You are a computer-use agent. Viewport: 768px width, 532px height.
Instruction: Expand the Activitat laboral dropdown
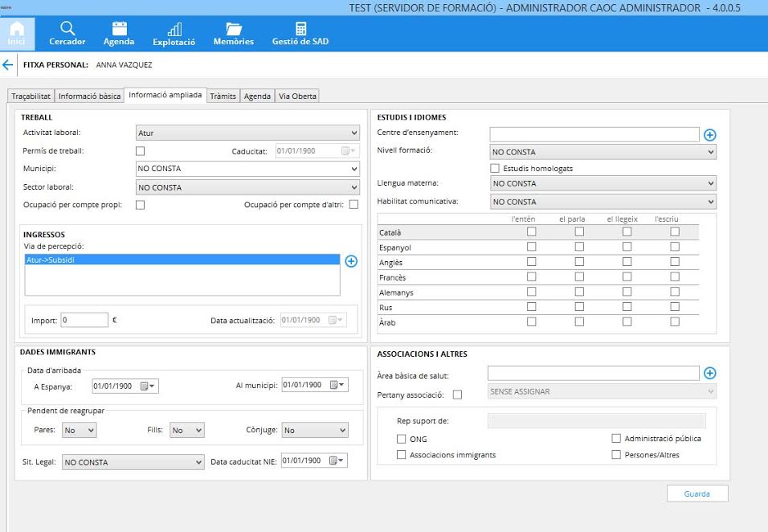pyautogui.click(x=247, y=133)
